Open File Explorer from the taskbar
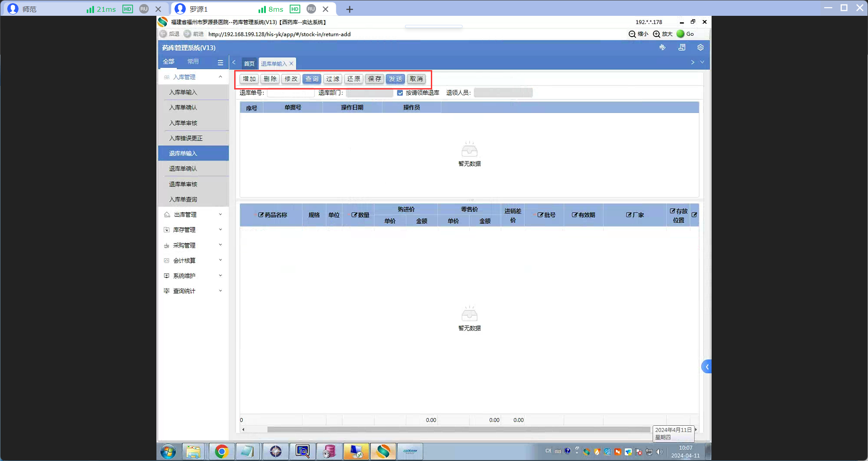The height and width of the screenshot is (461, 868). pyautogui.click(x=193, y=451)
